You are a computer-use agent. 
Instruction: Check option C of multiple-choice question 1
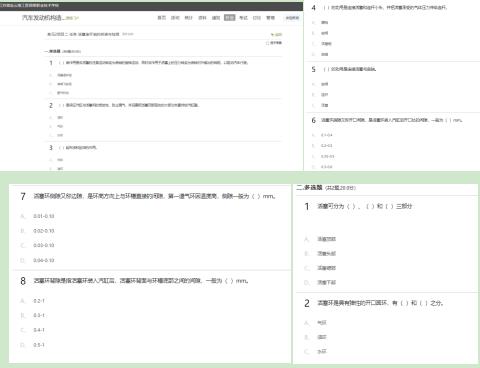(320, 268)
